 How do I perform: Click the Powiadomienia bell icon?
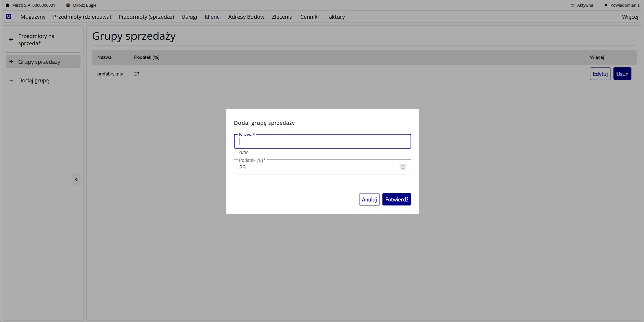606,5
